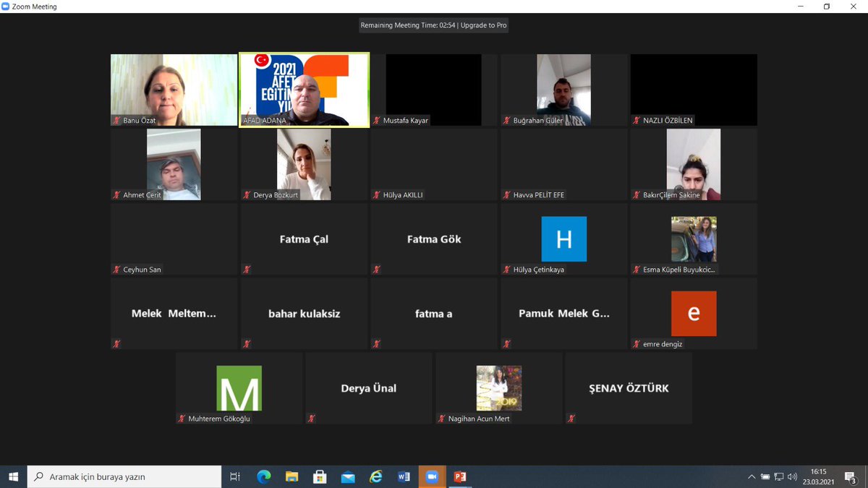The image size is (868, 488).
Task: Select the Melek Meltem participant tile
Action: (x=174, y=314)
